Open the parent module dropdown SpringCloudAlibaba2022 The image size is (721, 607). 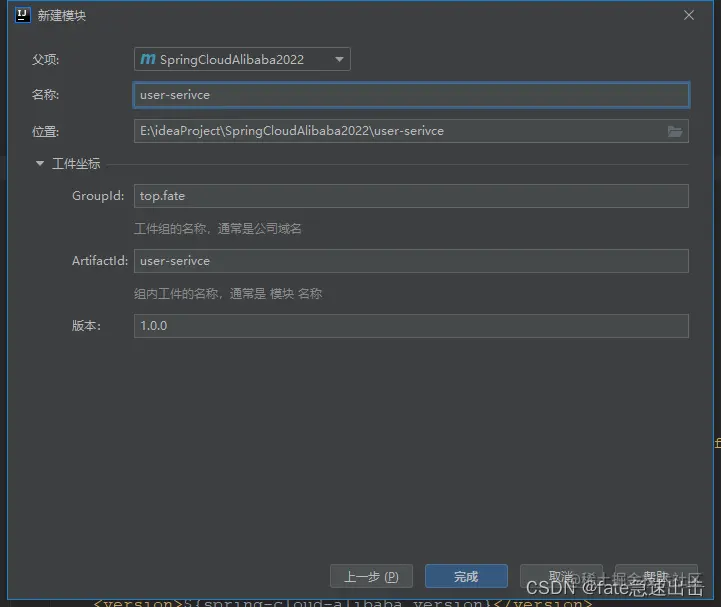242,59
